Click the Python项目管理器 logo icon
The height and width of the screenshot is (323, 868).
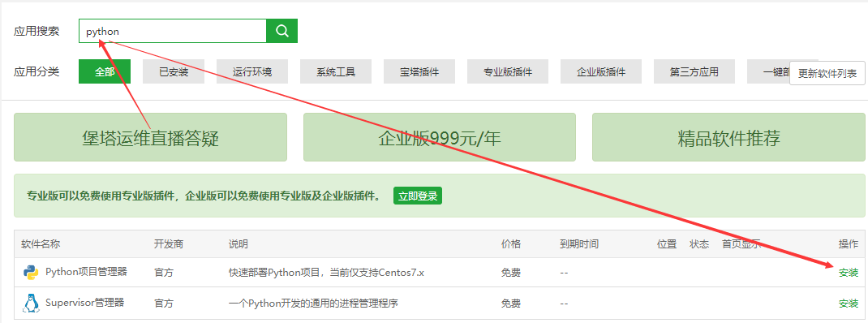(x=31, y=273)
